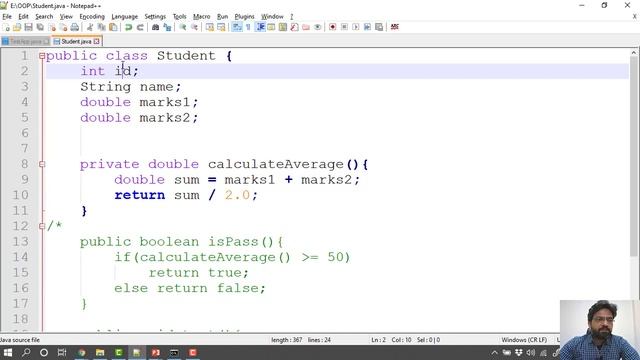Image resolution: width=640 pixels, height=360 pixels.
Task: Click Run macro multiple times icon
Action: pyautogui.click(x=367, y=27)
